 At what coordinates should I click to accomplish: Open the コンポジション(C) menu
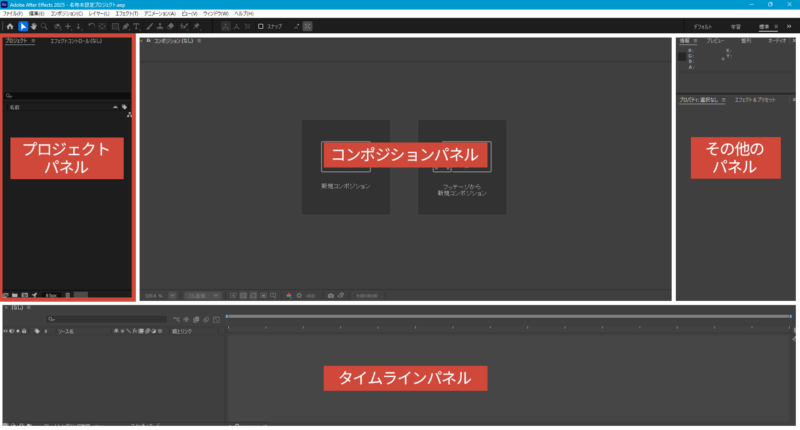66,14
